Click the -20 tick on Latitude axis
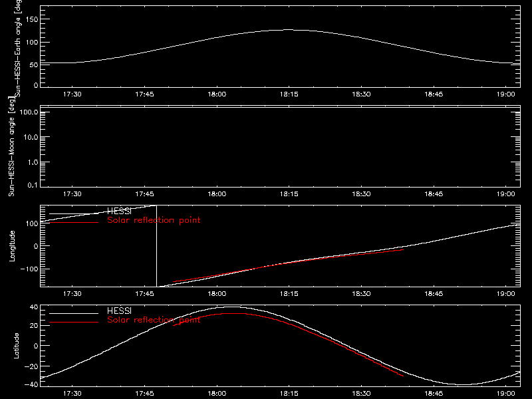 31,366
